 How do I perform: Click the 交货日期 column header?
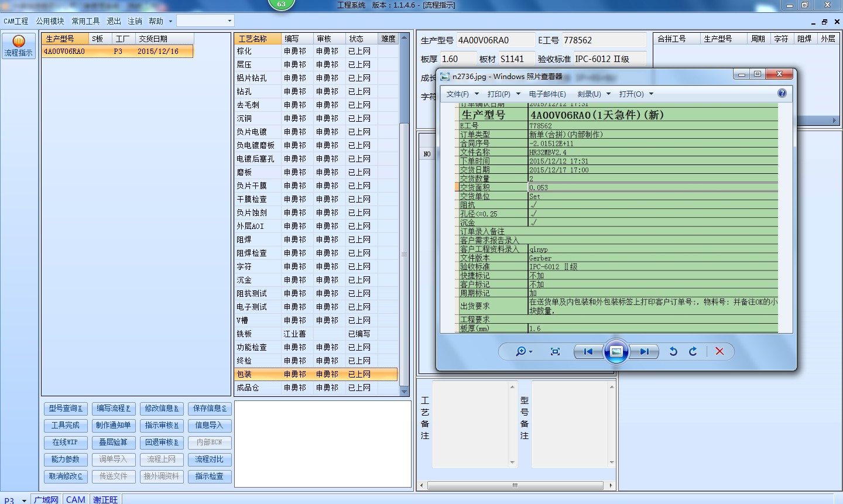pyautogui.click(x=165, y=39)
